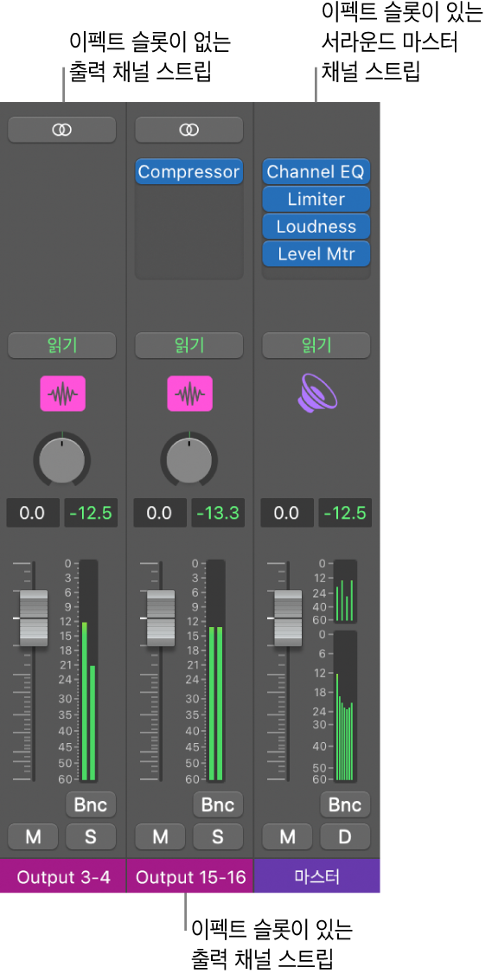Click the stereo link icon on Output 15-16
The height and width of the screenshot is (980, 492).
pyautogui.click(x=188, y=130)
